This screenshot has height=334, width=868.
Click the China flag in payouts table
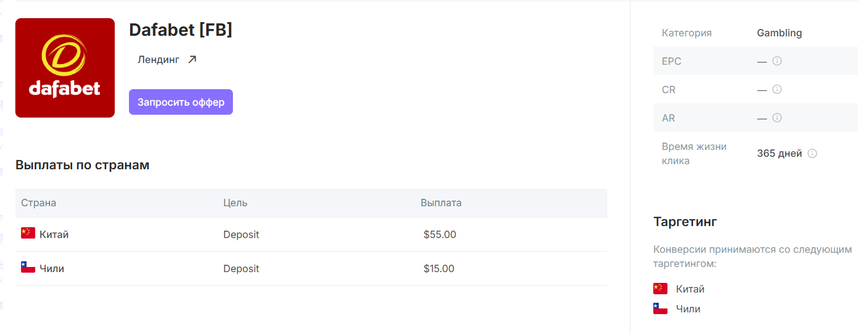pos(28,233)
